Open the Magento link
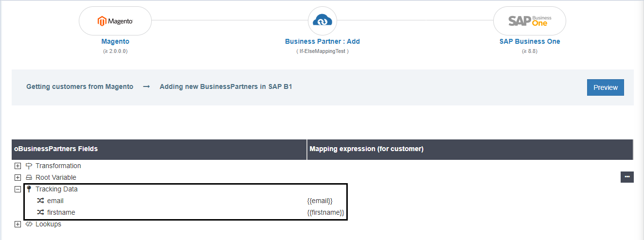The image size is (644, 240). point(115,42)
